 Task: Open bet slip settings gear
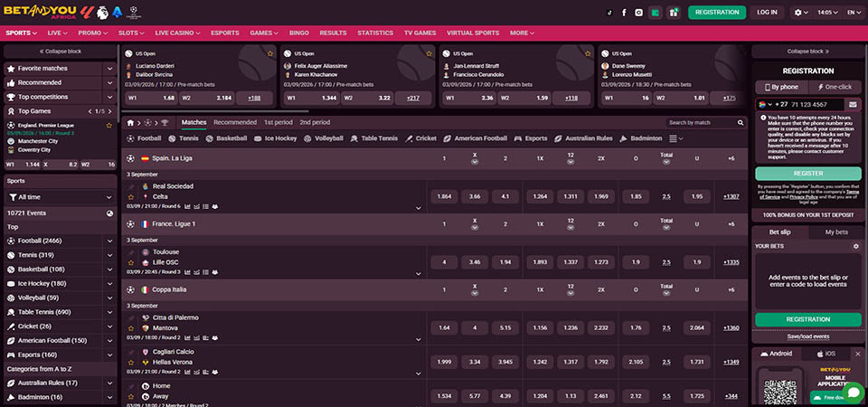[x=856, y=246]
